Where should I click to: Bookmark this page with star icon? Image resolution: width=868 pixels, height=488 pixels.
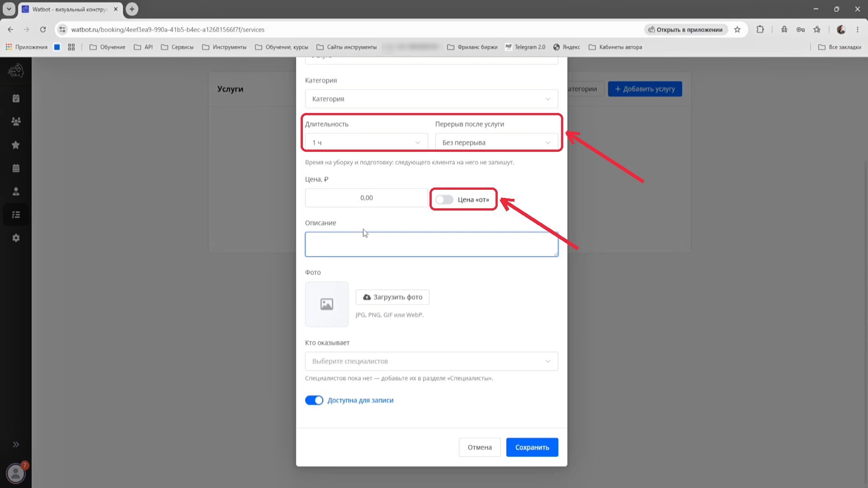[737, 30]
